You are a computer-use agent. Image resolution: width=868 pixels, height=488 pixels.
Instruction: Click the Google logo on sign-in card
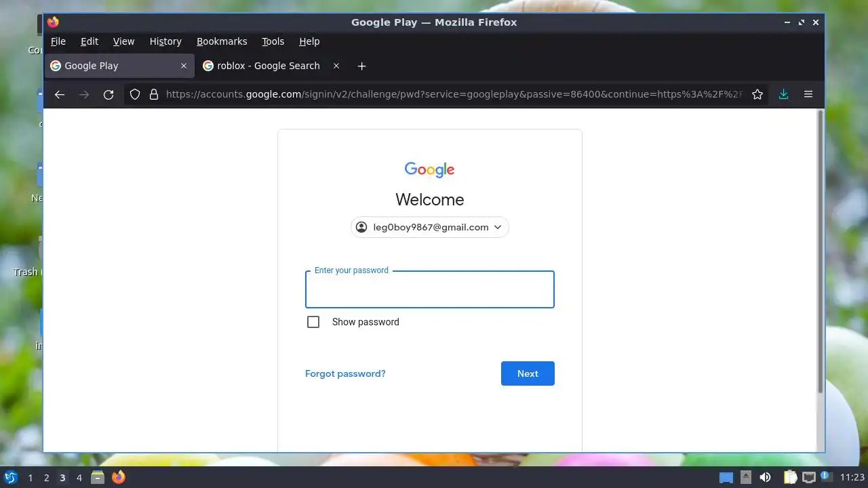tap(430, 169)
